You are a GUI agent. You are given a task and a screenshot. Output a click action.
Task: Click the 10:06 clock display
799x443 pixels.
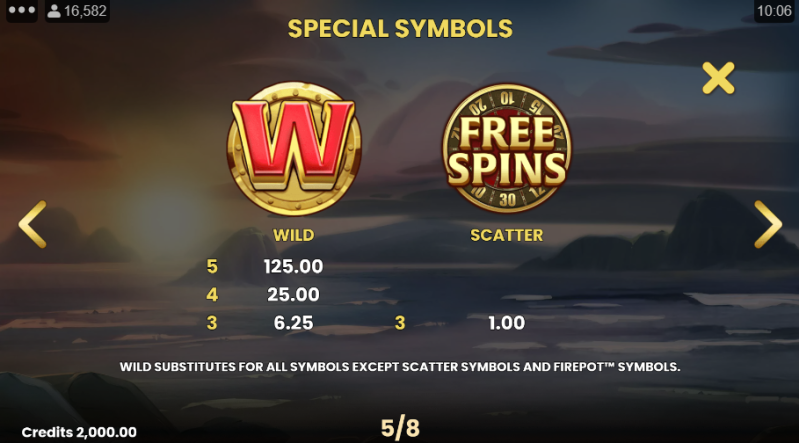click(x=774, y=11)
